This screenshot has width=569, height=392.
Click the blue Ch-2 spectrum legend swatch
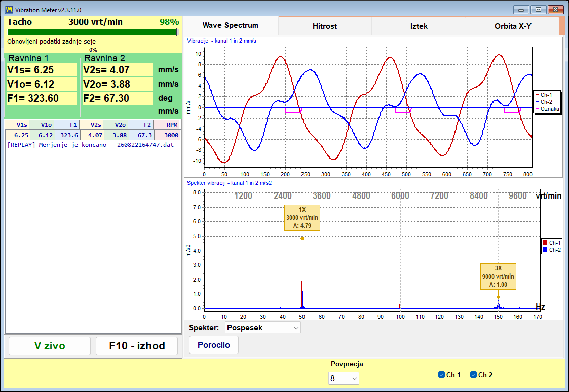545,250
